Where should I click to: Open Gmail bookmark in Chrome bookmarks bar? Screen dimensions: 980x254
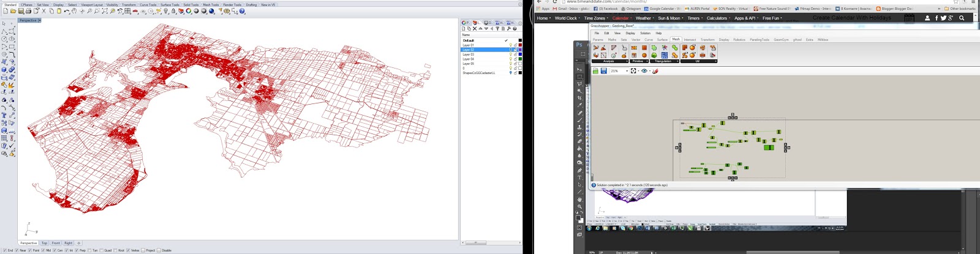tap(571, 9)
